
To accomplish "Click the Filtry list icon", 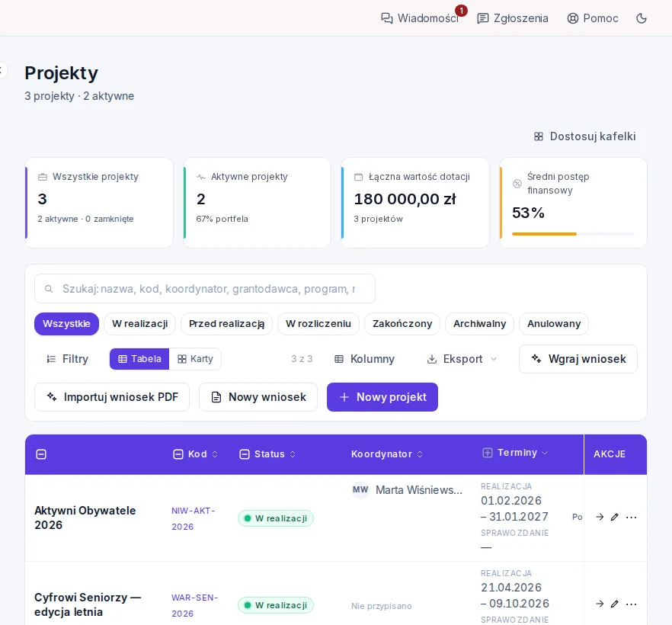I will point(51,359).
